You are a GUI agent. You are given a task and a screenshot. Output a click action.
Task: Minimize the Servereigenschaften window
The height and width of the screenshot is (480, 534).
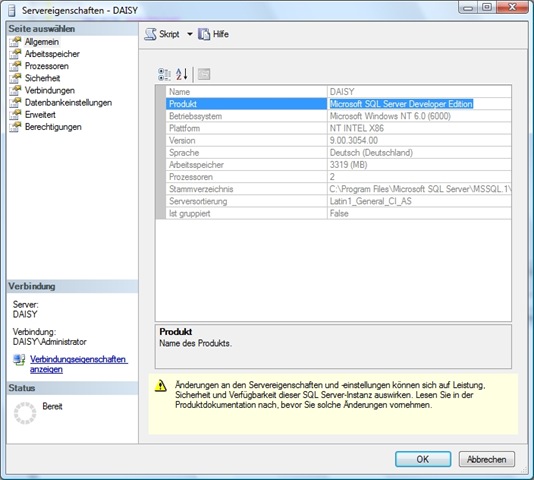pos(468,7)
